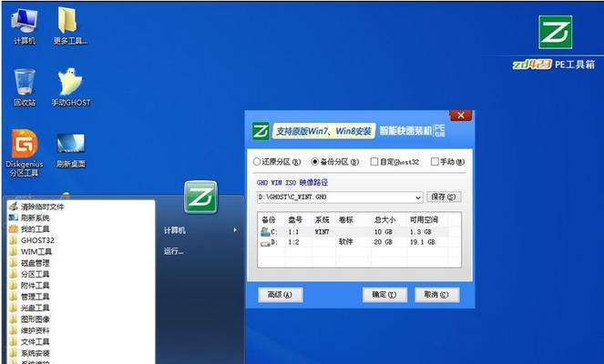Image resolution: width=604 pixels, height=364 pixels.
Task: Click 运行... in start menu
Action: pyautogui.click(x=174, y=252)
